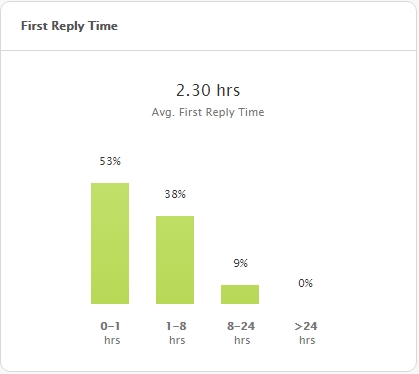The width and height of the screenshot is (419, 374).
Task: Select the green 1–8 hrs bar
Action: (x=175, y=260)
